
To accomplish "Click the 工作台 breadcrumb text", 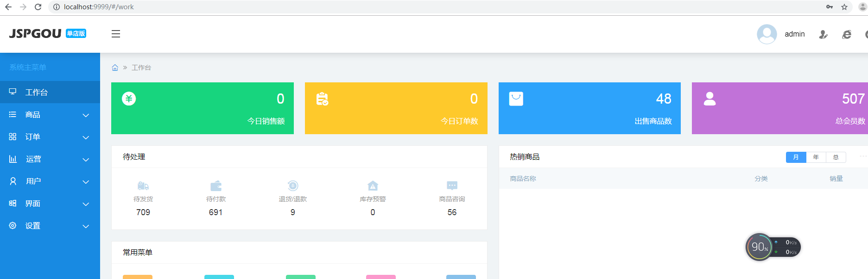I will point(141,68).
